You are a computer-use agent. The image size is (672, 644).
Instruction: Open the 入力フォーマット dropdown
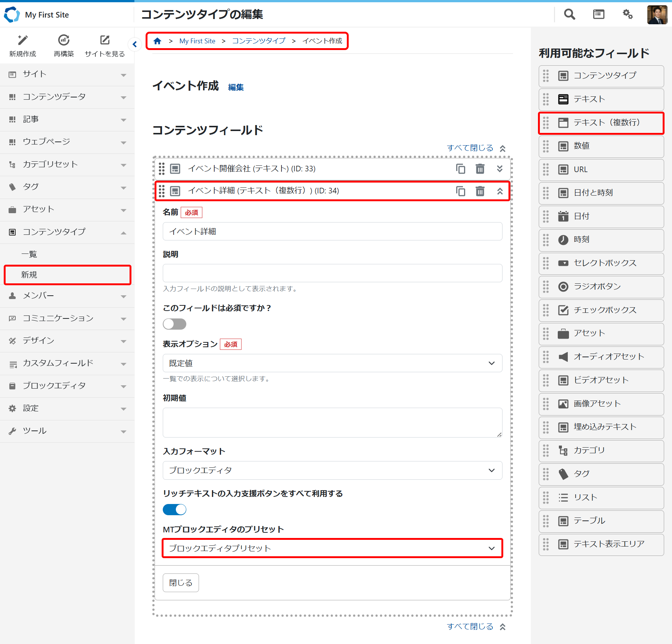pos(332,470)
